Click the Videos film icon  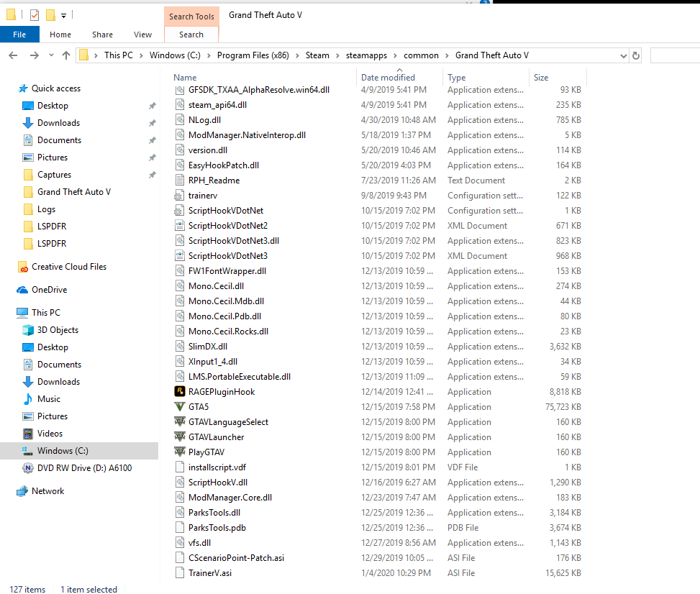tap(27, 434)
